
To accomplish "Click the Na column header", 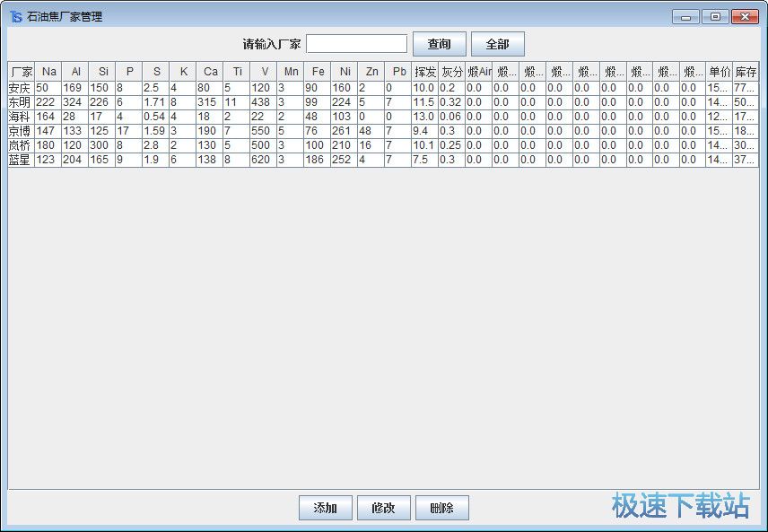I will [x=48, y=72].
